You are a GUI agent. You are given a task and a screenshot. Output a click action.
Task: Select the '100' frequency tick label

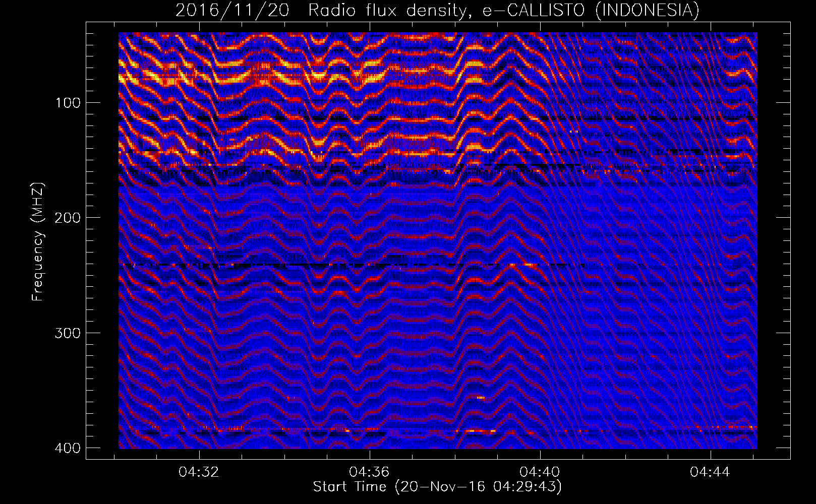(x=68, y=103)
